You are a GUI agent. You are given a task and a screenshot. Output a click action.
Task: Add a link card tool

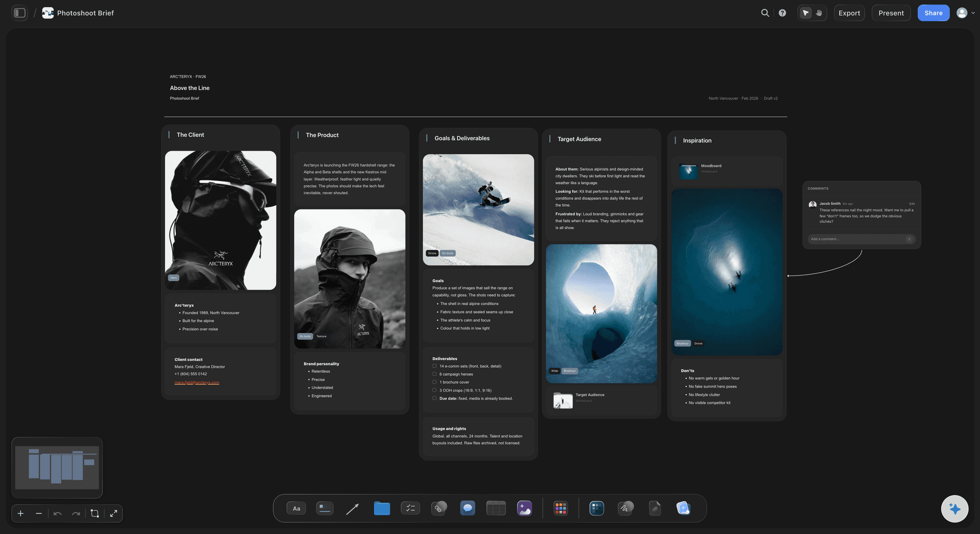(x=439, y=508)
